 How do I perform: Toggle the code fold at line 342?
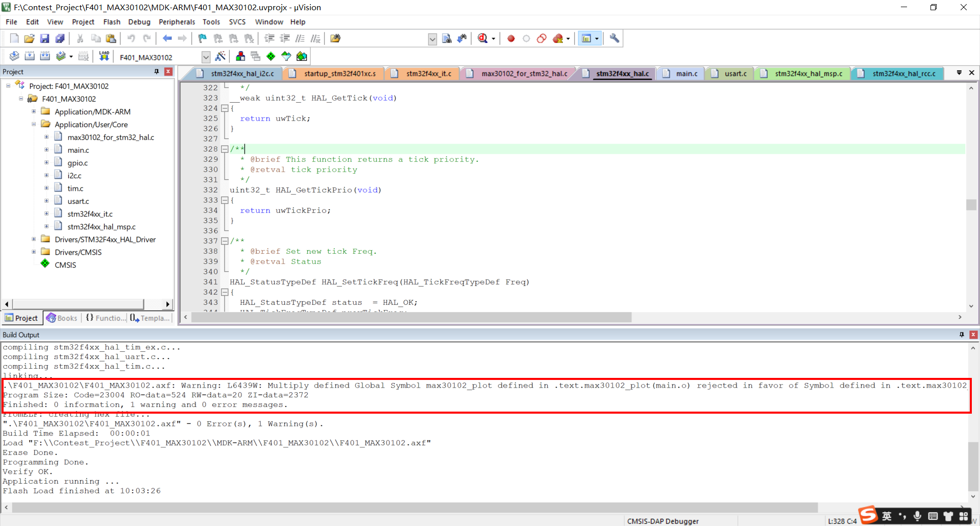coord(225,292)
